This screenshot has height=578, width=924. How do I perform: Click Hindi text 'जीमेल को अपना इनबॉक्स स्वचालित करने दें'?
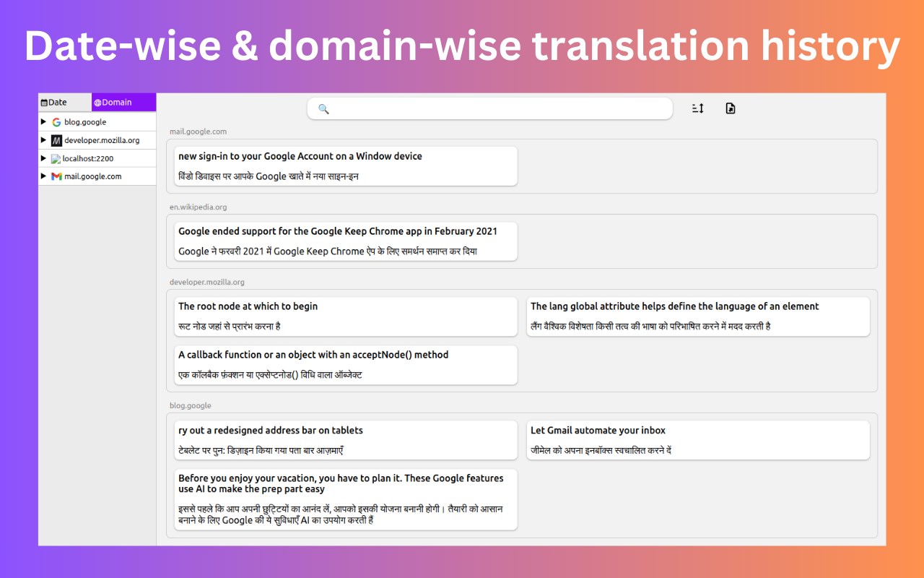pos(601,450)
